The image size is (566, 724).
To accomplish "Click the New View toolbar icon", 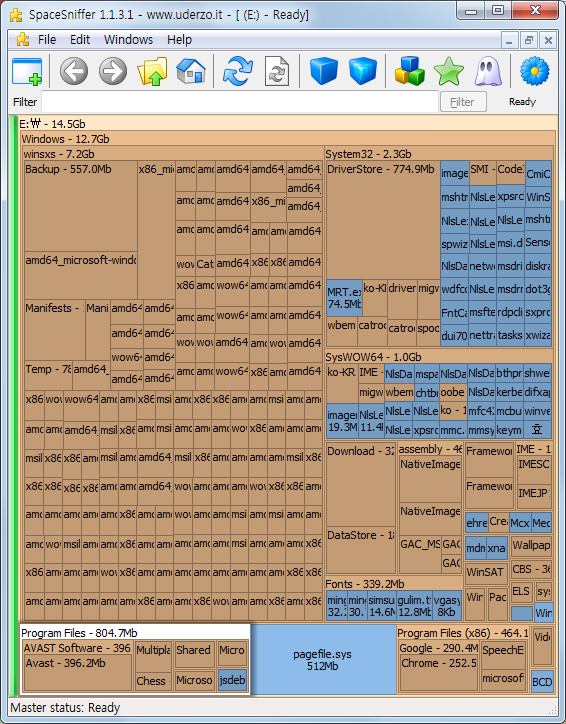I will coord(27,71).
